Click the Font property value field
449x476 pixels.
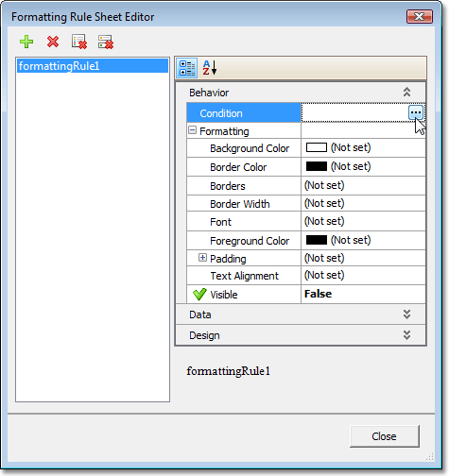363,221
